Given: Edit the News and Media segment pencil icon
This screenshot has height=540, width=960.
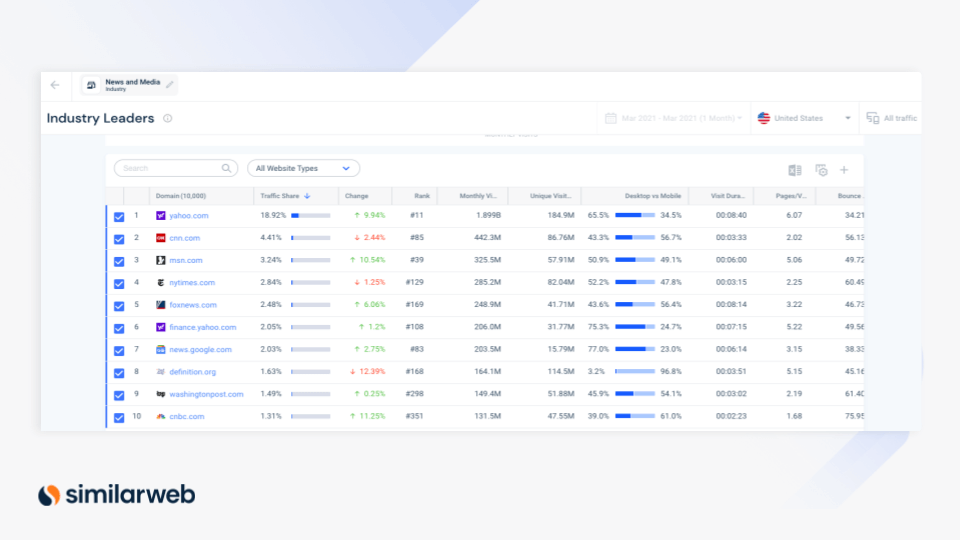Looking at the screenshot, I should 170,84.
